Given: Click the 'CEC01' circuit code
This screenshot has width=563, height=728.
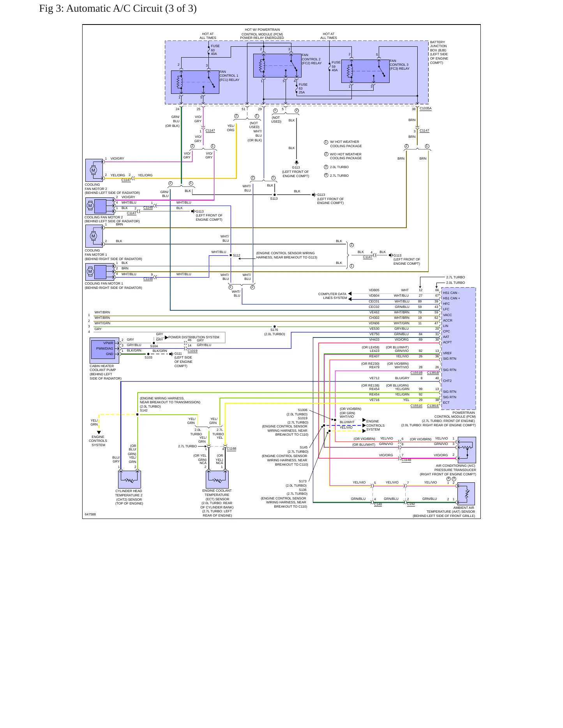Looking at the screenshot, I should (374, 301).
